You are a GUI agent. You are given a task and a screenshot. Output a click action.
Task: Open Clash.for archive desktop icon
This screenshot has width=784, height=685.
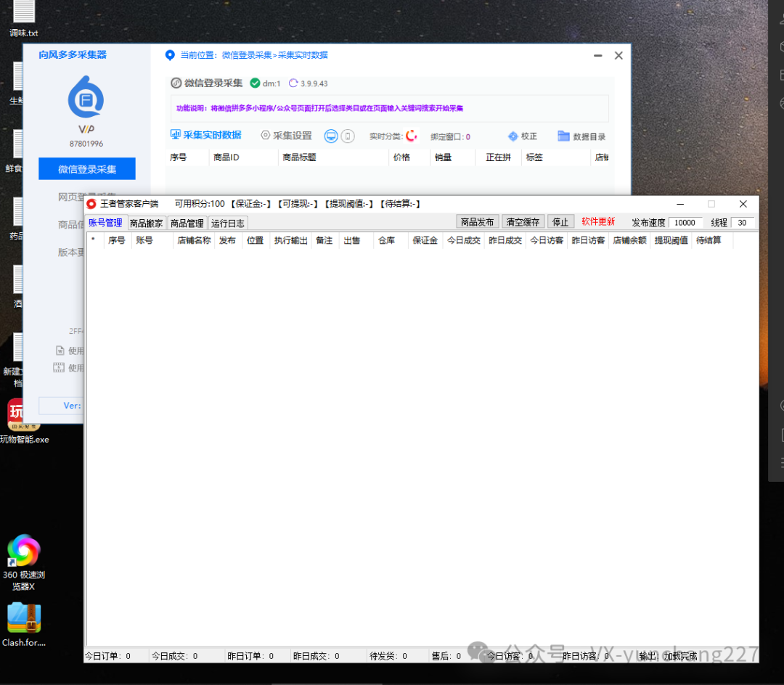23,625
